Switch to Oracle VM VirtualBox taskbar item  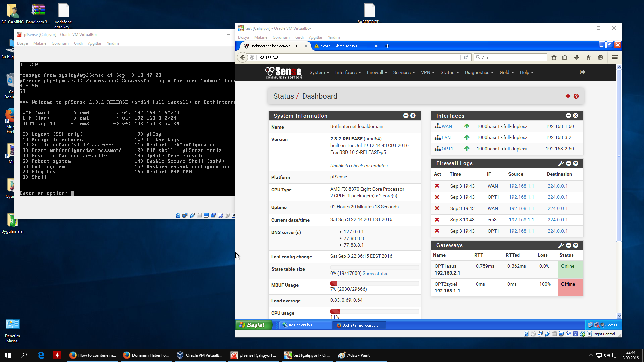(200, 355)
